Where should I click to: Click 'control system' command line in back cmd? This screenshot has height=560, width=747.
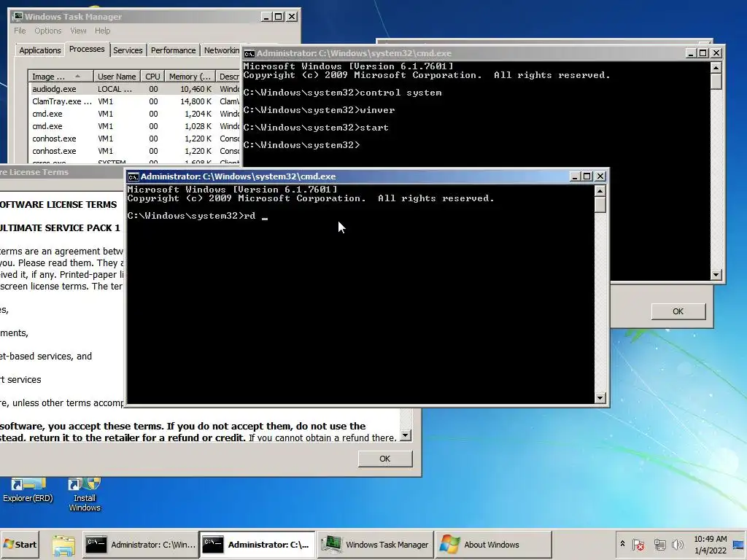(x=342, y=93)
